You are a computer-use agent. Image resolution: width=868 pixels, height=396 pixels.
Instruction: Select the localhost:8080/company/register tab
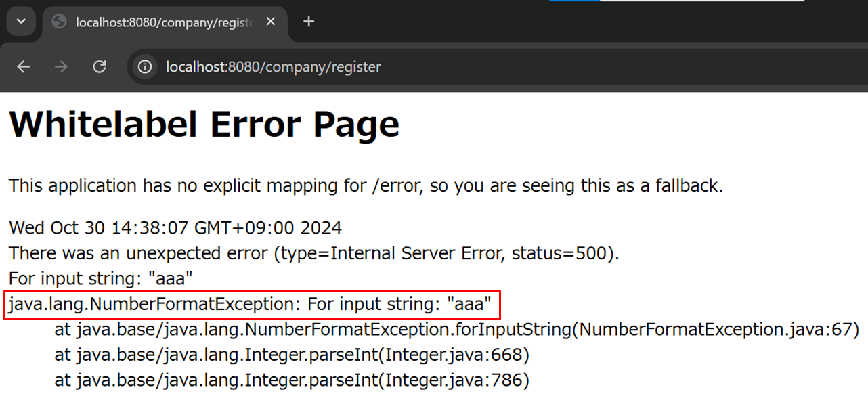(x=165, y=22)
